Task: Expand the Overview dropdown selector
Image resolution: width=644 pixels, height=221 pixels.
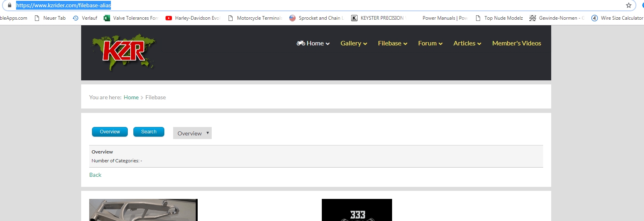Action: point(192,133)
